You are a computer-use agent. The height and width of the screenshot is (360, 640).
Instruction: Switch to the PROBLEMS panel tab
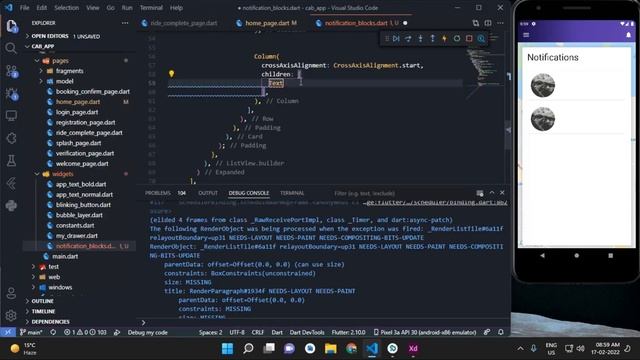(158, 193)
